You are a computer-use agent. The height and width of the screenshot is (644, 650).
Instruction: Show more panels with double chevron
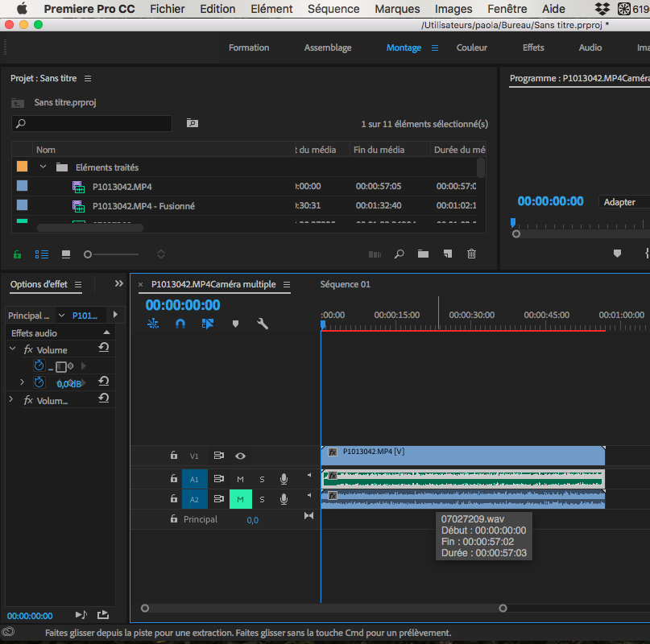(119, 283)
